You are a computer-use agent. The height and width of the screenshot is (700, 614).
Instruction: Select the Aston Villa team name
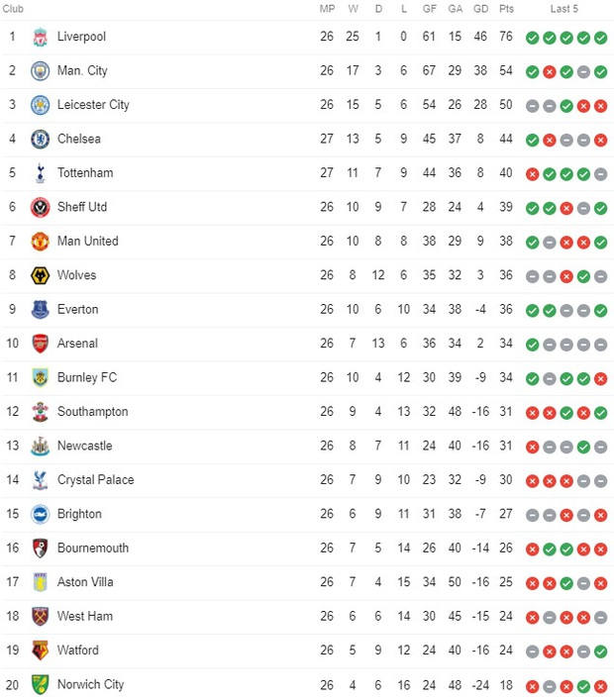[85, 582]
